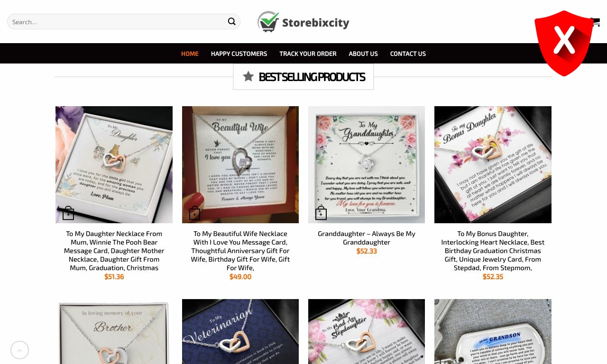Open To My Daughter Necklace From Mum link
Viewport: 607px width, 364px height.
coord(114,251)
